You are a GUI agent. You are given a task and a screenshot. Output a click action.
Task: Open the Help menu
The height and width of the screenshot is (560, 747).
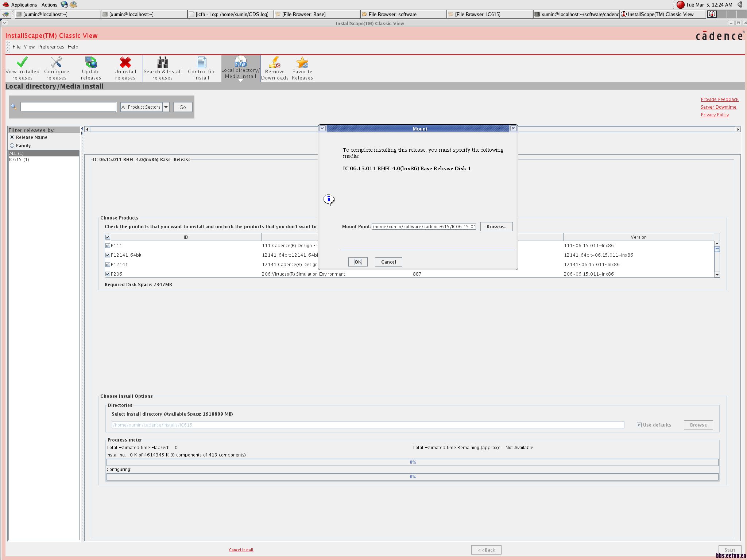click(73, 47)
